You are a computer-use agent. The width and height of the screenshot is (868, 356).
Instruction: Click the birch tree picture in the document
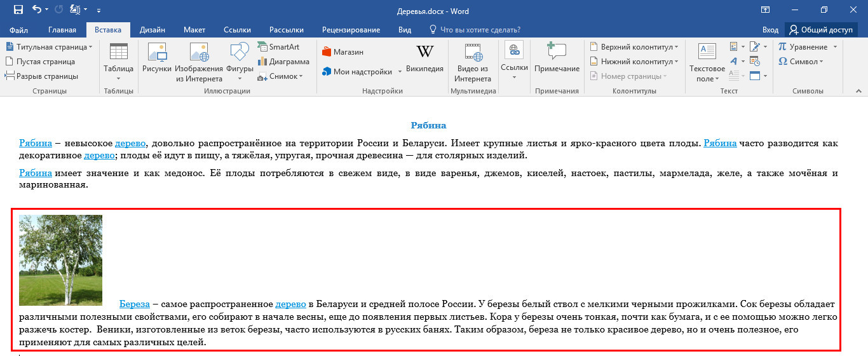pos(60,260)
